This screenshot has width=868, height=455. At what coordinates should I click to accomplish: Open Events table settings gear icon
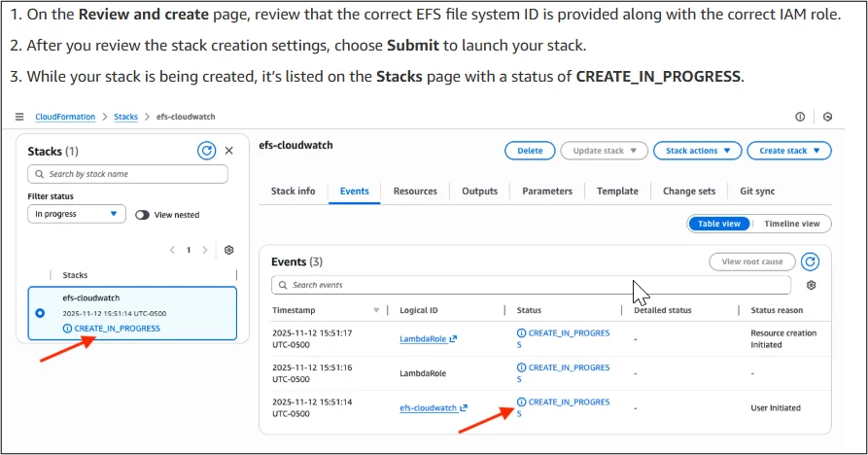[x=811, y=285]
